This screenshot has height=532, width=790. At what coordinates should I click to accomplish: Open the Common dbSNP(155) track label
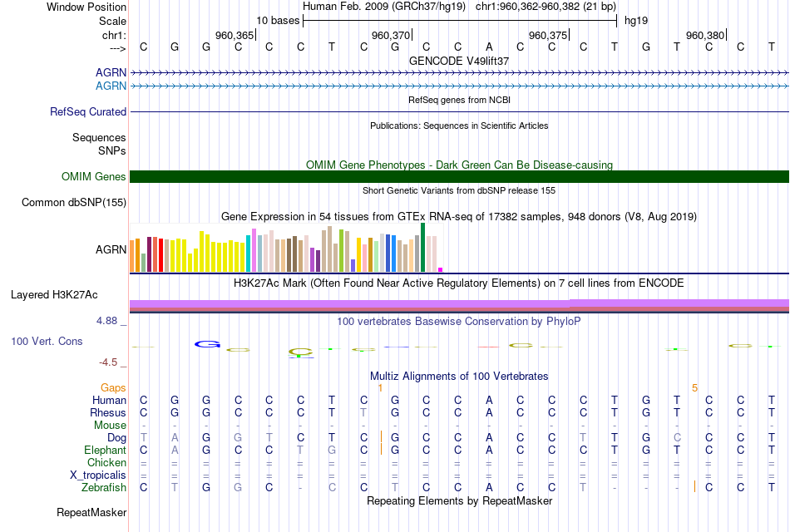(x=74, y=203)
